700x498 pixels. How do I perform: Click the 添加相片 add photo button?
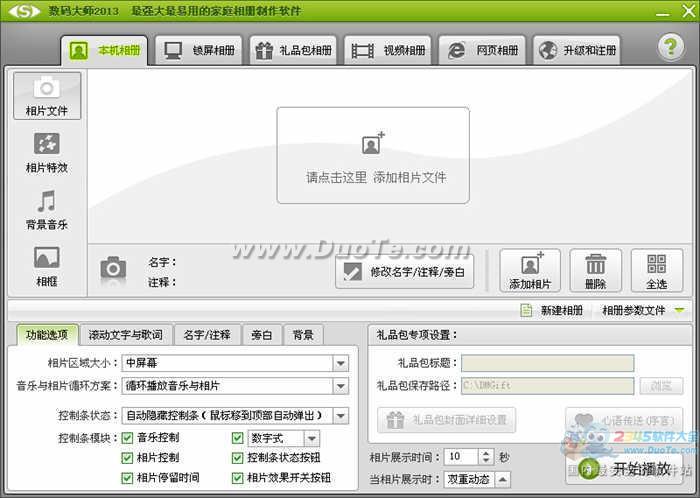[x=530, y=271]
